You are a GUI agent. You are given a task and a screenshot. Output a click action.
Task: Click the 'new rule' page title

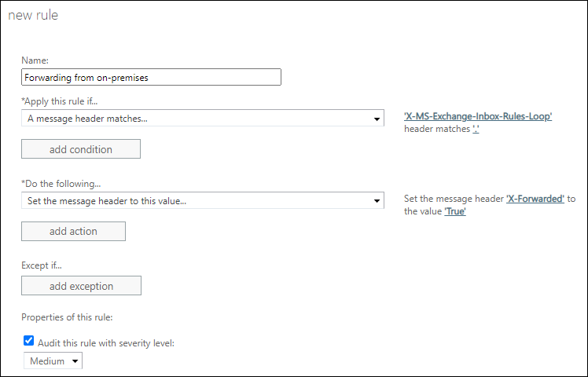pos(33,15)
